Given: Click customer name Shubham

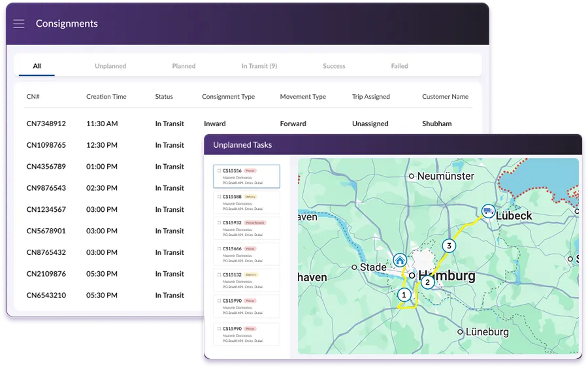Looking at the screenshot, I should (437, 124).
